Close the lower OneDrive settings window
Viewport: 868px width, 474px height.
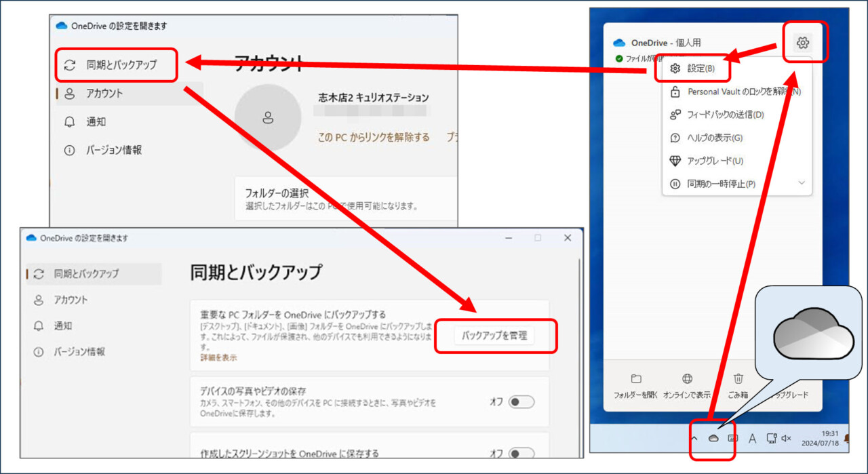tap(568, 238)
